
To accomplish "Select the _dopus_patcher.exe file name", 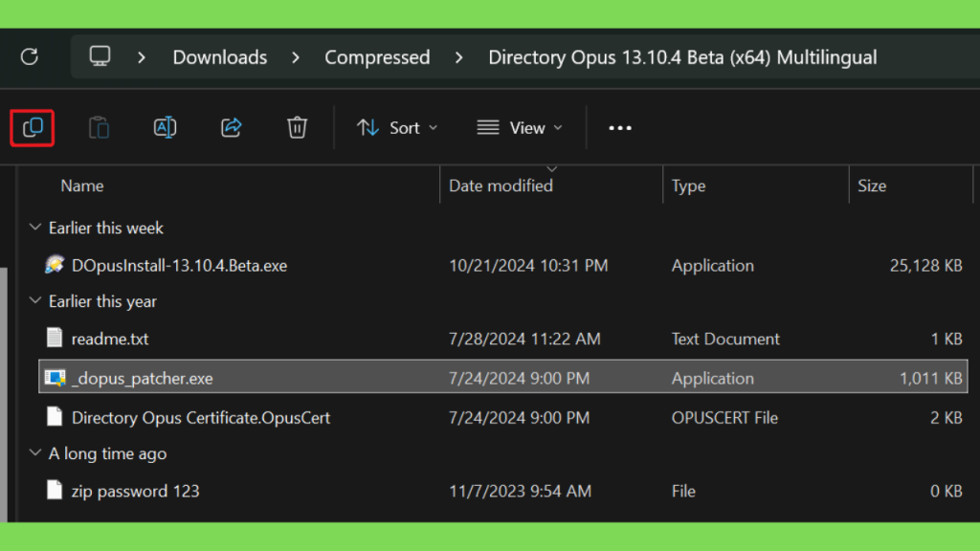I will pyautogui.click(x=142, y=378).
